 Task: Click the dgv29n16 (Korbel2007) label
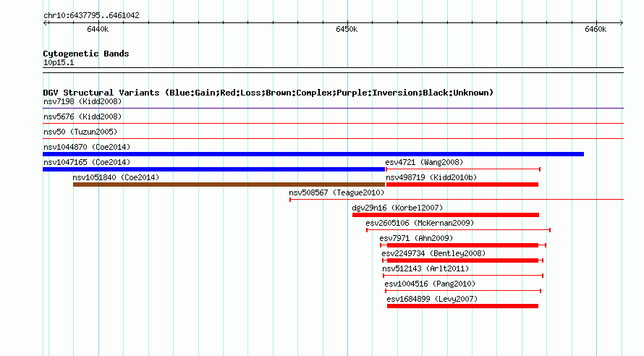[x=397, y=208]
